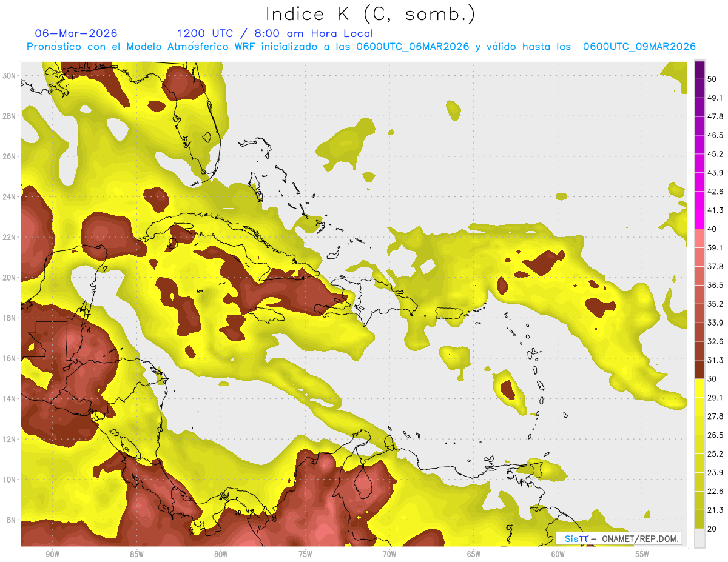728x562 pixels.
Task: Click the colorbar value 33.9
Action: click(x=715, y=323)
